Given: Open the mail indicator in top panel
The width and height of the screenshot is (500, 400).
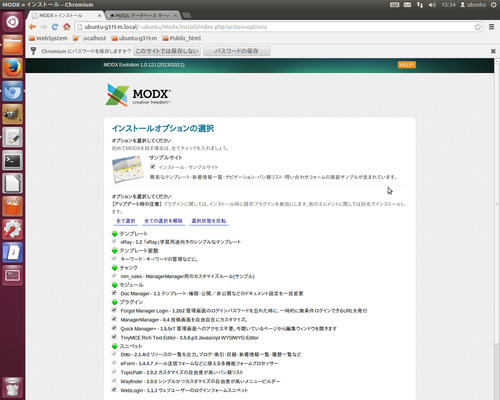Looking at the screenshot, I should [x=407, y=5].
